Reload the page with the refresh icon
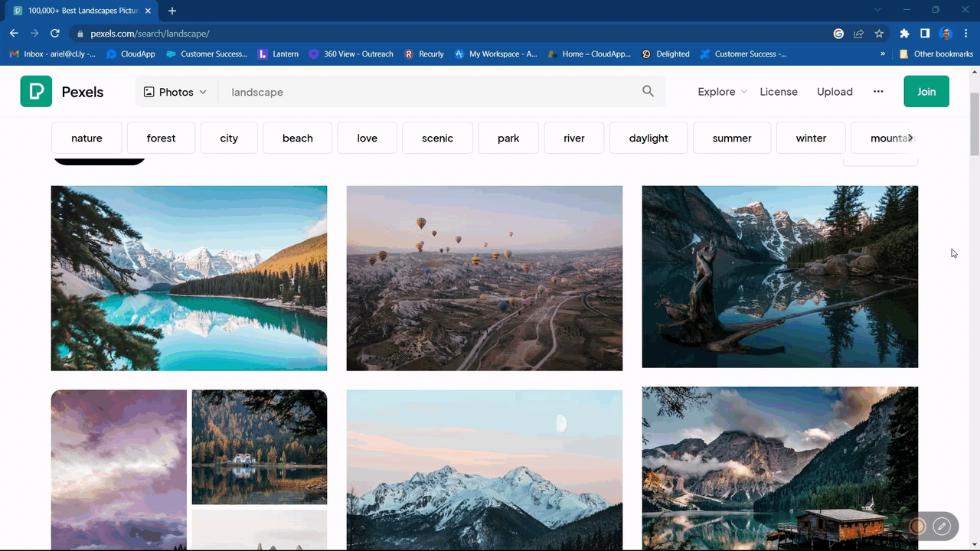The width and height of the screenshot is (980, 551). [x=55, y=34]
